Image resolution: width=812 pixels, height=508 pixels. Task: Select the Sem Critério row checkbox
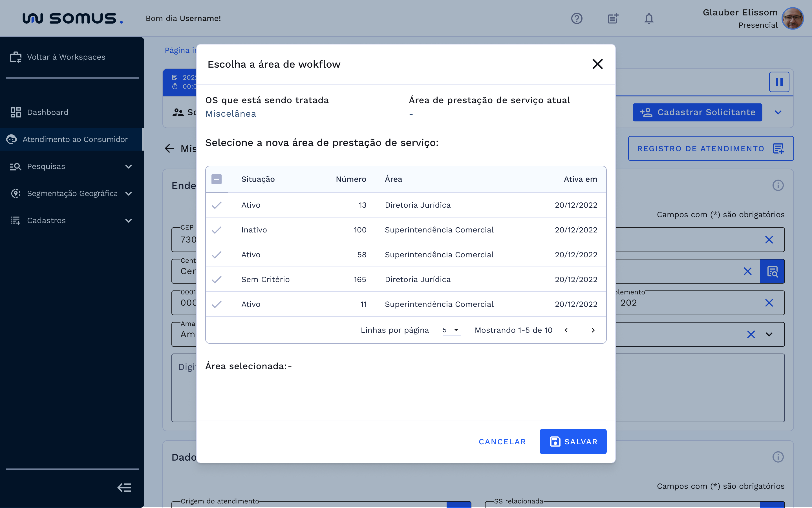coord(217,279)
